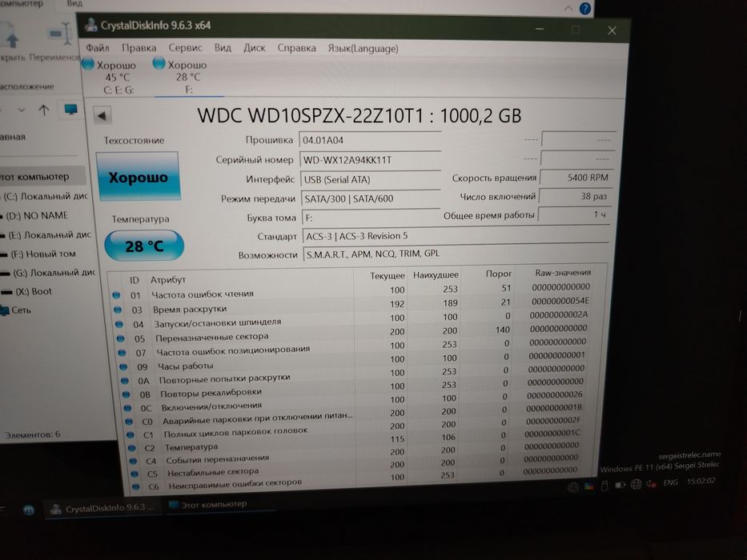Click the Переименовать ribbon icon in Explorer

(61, 34)
